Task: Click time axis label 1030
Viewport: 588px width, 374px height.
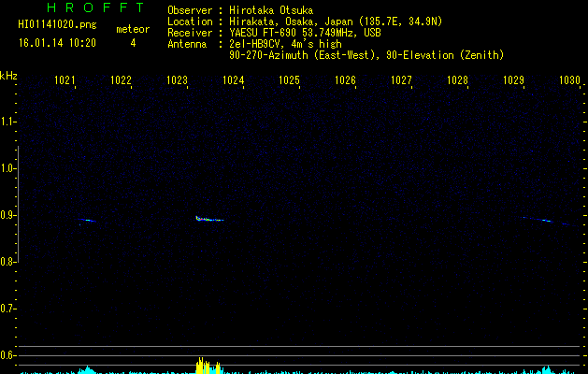Action: pyautogui.click(x=569, y=80)
